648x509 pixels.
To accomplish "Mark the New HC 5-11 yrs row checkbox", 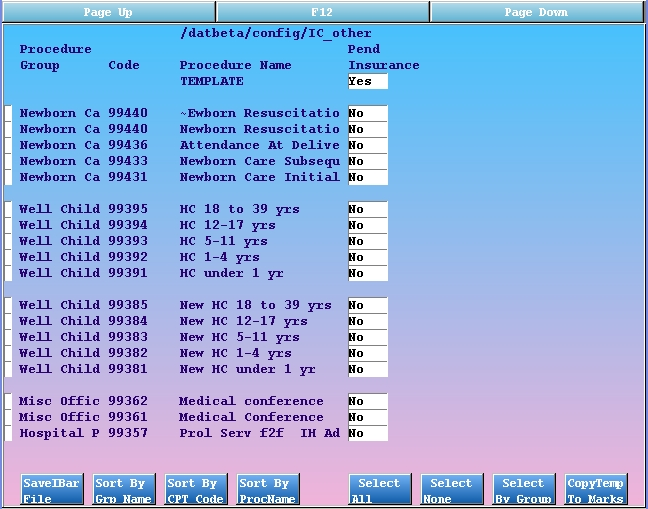I will click(x=8, y=337).
